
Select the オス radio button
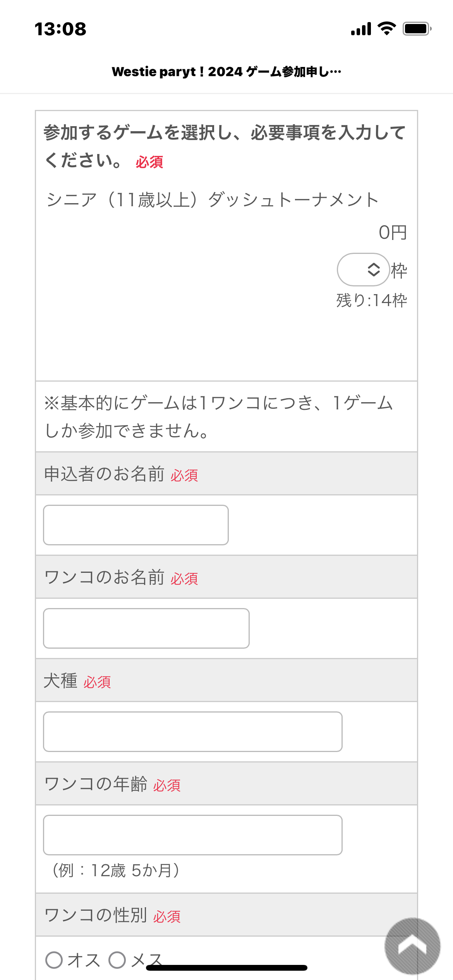[x=54, y=960]
